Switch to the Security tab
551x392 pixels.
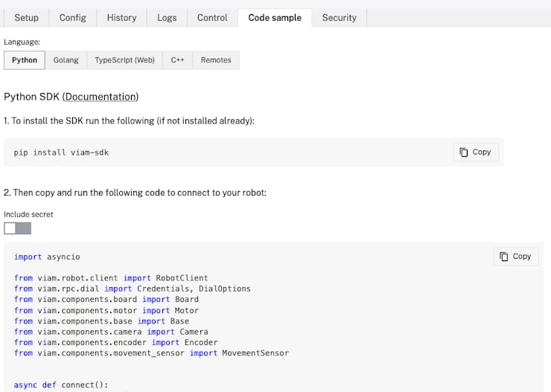click(339, 18)
